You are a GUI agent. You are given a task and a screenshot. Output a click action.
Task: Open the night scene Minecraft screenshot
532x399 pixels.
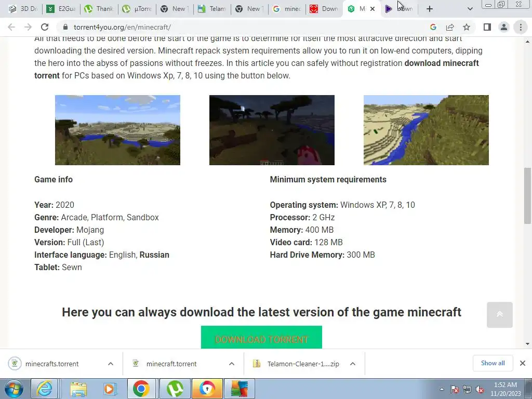pos(272,130)
